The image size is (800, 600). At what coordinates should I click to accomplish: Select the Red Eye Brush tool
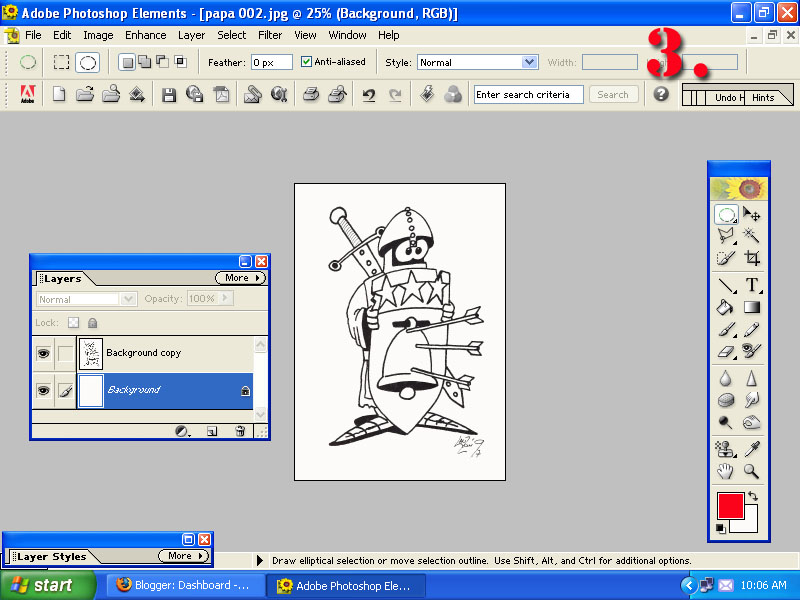click(752, 351)
